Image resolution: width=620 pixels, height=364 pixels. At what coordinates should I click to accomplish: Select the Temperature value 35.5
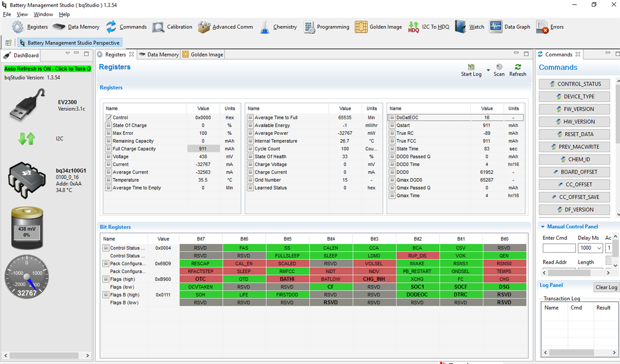[x=203, y=180]
